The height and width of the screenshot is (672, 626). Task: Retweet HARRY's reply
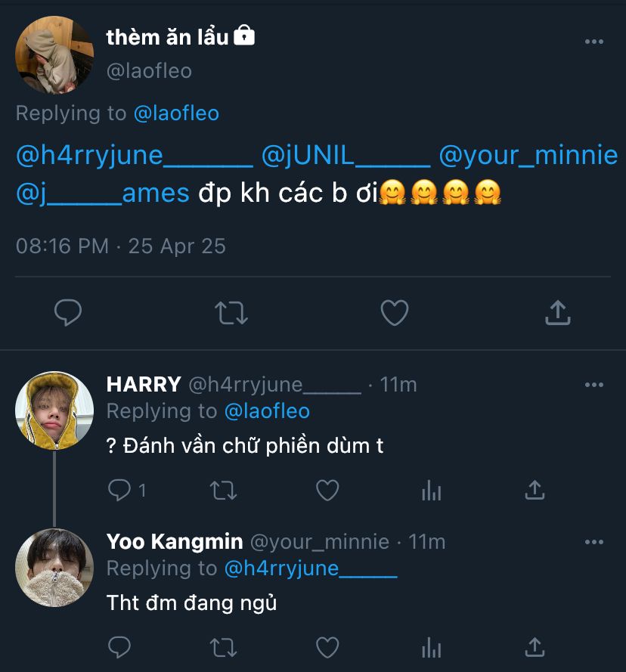pos(223,491)
